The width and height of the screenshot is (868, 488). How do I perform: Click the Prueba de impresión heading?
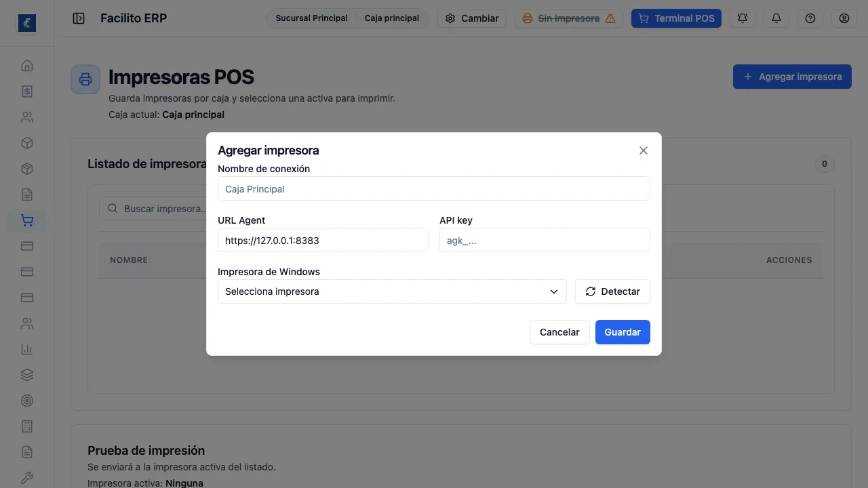(146, 451)
